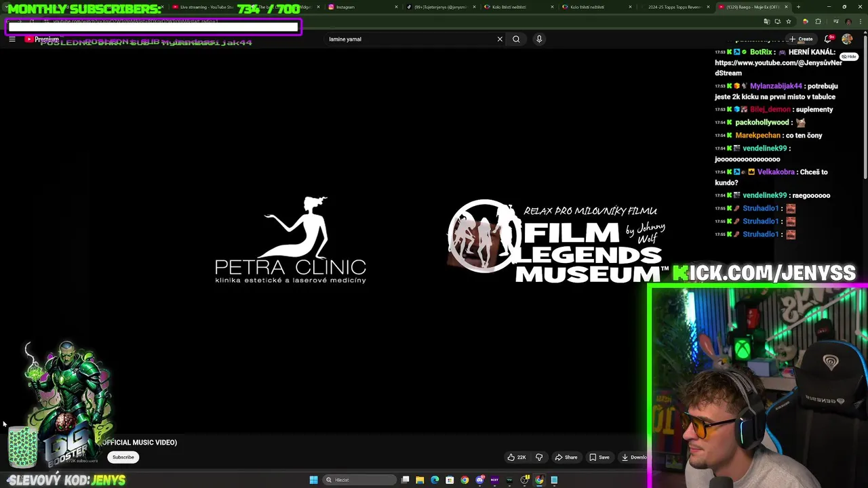Click chat username Bilej_demon
This screenshot has width=868, height=488.
[770, 110]
